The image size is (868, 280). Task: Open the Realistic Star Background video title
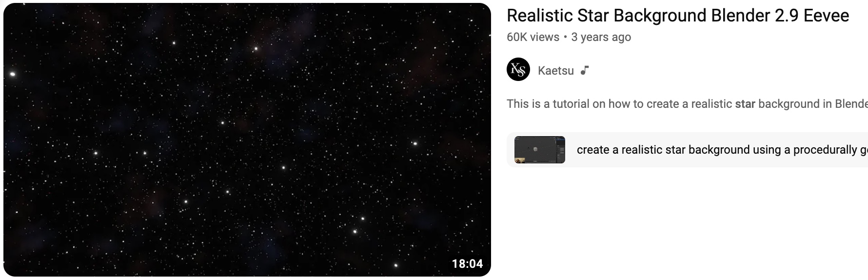click(678, 16)
